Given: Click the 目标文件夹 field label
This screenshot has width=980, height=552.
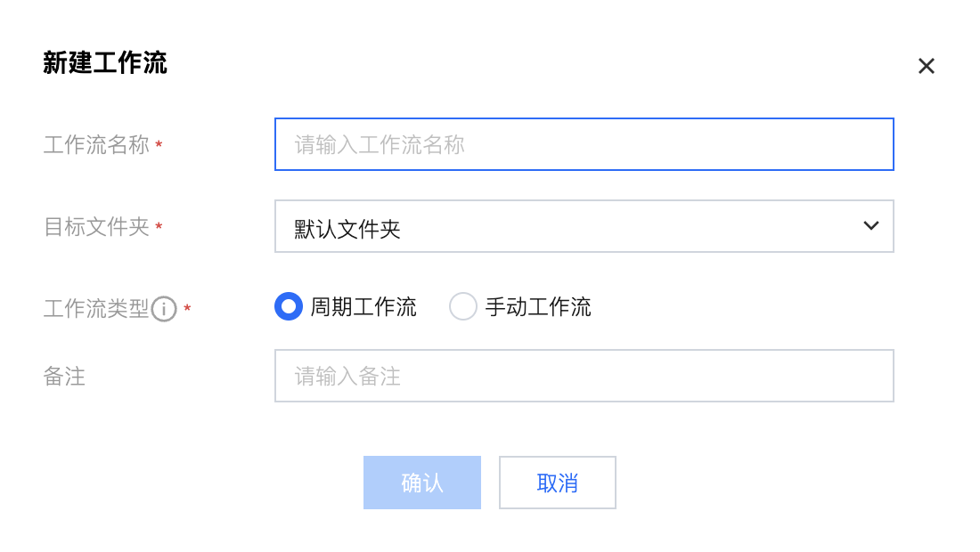Looking at the screenshot, I should point(96,227).
